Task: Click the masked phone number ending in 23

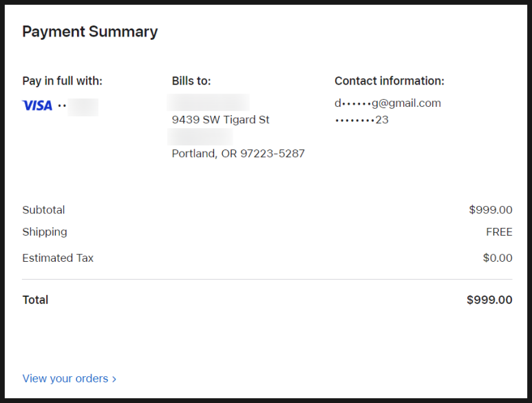Action: pyautogui.click(x=362, y=120)
